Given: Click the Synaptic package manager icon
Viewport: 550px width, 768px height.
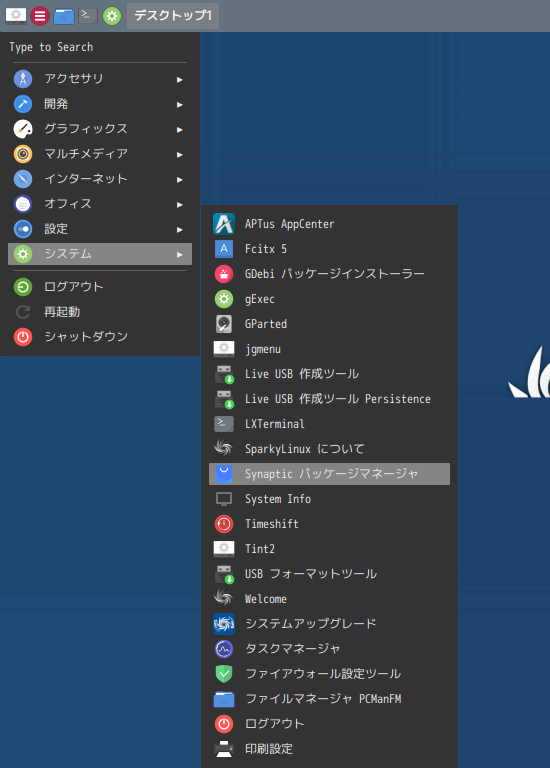Looking at the screenshot, I should click(224, 474).
